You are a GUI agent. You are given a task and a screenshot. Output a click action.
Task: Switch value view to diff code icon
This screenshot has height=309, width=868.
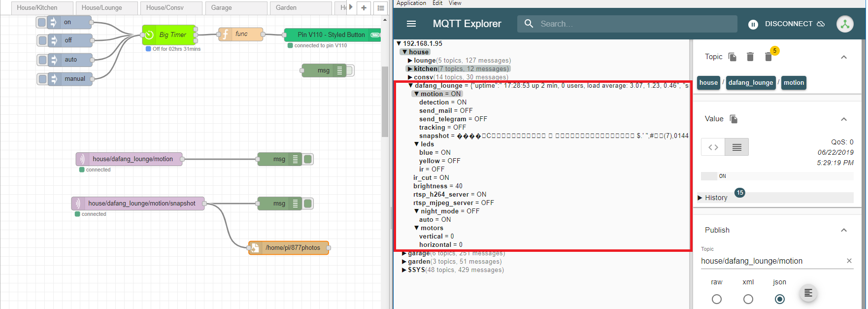(713, 147)
